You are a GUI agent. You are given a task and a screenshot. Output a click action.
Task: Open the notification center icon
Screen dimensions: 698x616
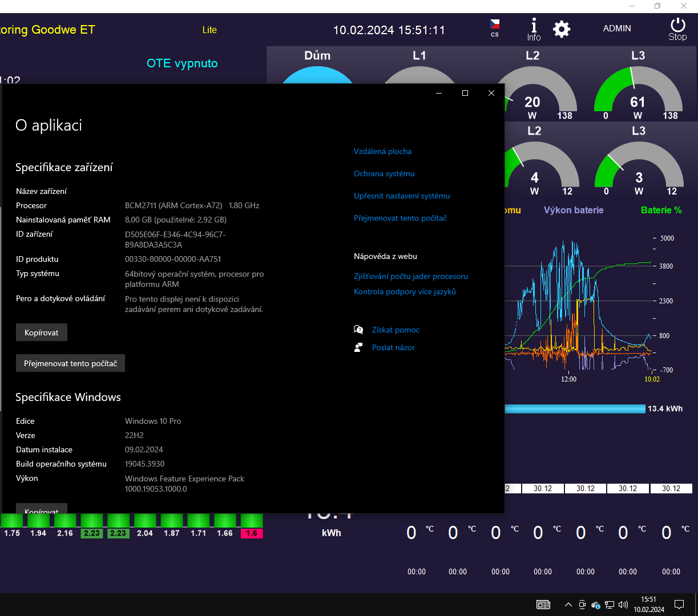[x=679, y=605]
